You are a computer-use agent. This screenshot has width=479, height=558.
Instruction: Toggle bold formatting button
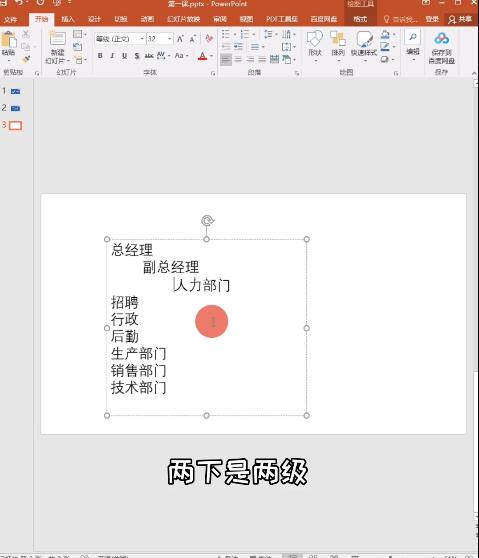tap(100, 56)
